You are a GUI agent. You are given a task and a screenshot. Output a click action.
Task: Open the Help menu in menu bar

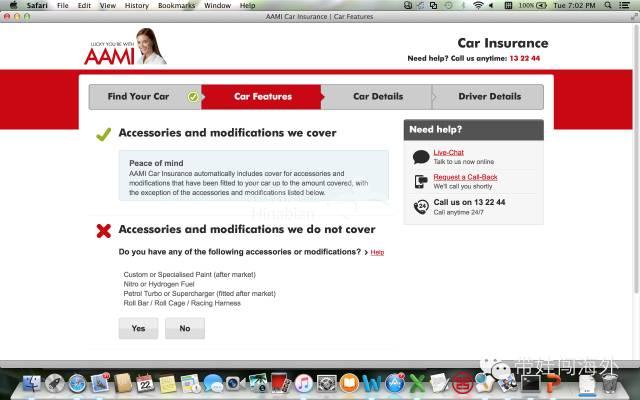247,5
